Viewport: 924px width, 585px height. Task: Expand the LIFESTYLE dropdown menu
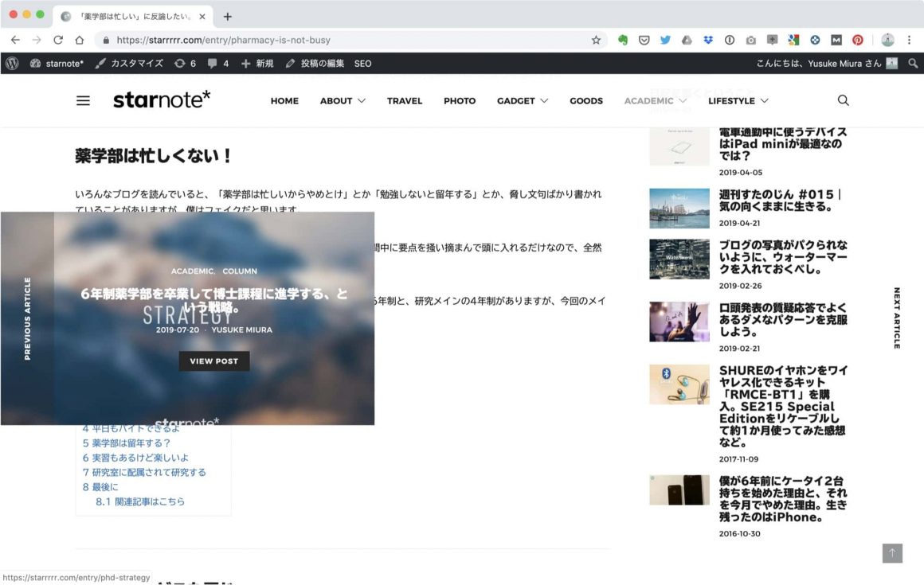tap(738, 101)
